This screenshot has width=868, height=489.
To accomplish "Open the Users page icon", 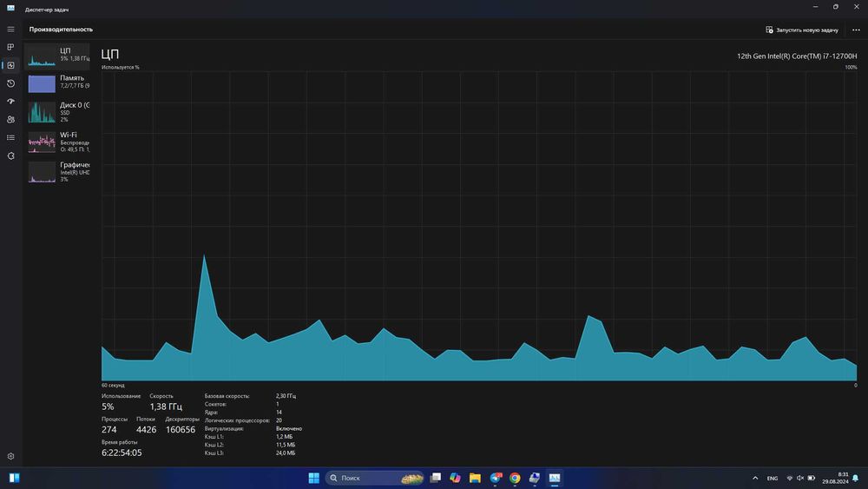I will coord(10,120).
